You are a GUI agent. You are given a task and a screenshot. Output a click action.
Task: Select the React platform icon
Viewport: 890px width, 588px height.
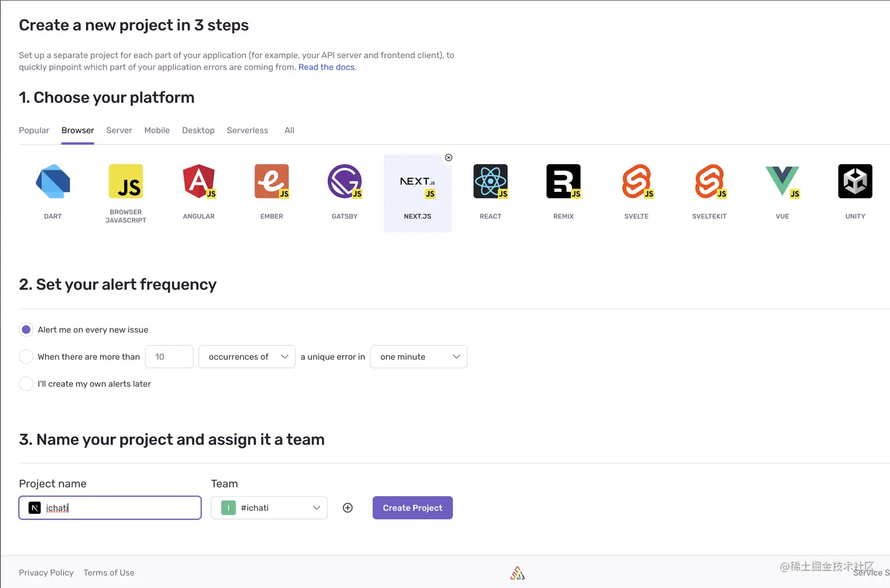pos(491,181)
